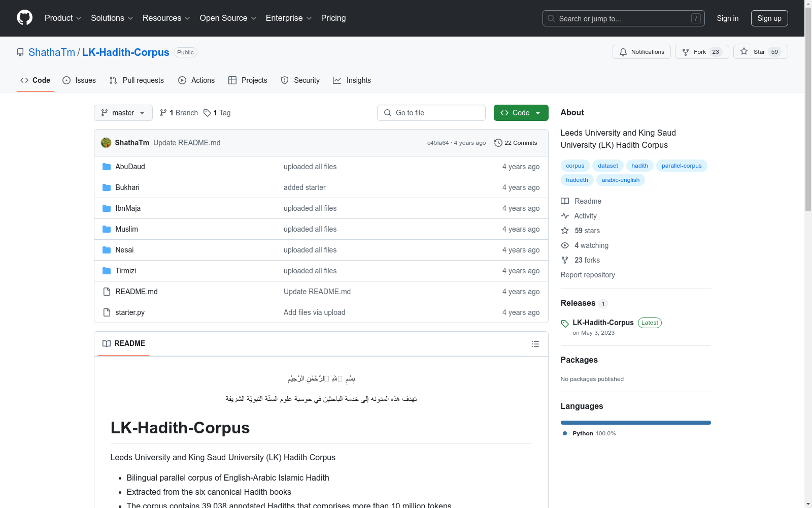Open the Pricing link
This screenshot has width=812, height=508.
333,18
